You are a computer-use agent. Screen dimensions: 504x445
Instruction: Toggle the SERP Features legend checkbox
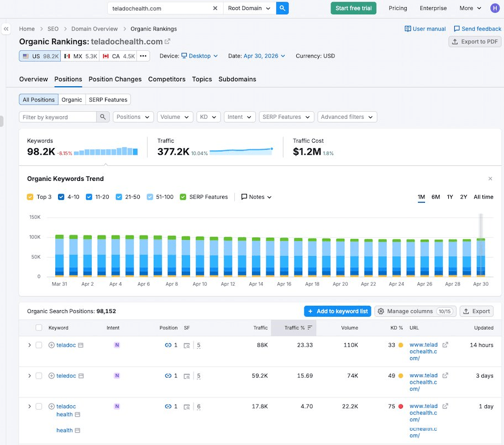pyautogui.click(x=183, y=197)
